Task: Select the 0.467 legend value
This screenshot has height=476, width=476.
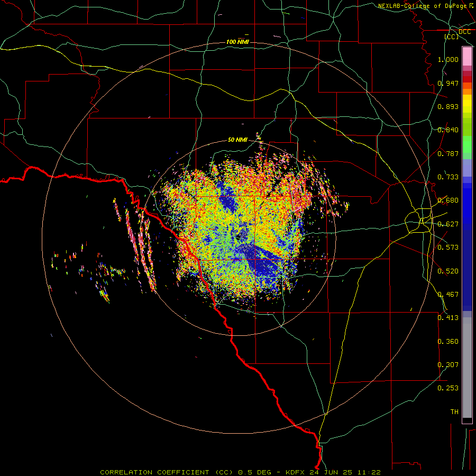Action: pyautogui.click(x=448, y=295)
